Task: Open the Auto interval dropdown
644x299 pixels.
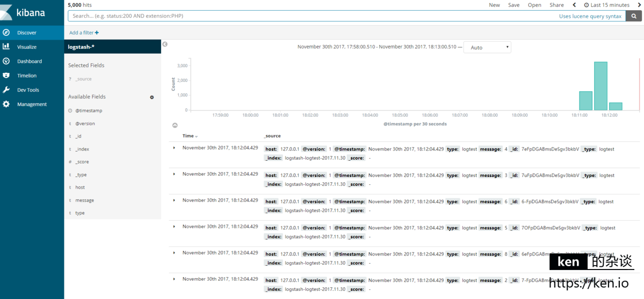Action: tap(487, 47)
